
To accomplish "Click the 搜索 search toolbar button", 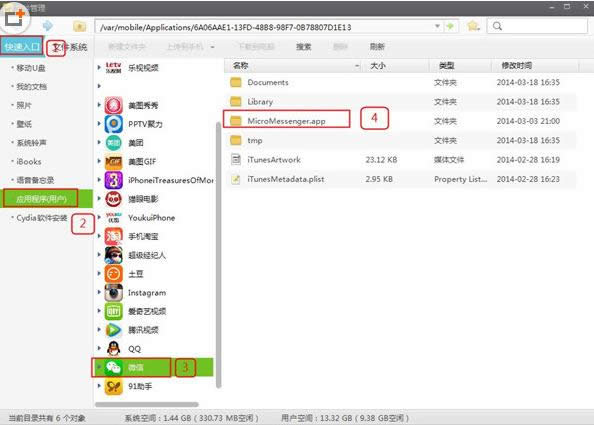I will (x=303, y=47).
